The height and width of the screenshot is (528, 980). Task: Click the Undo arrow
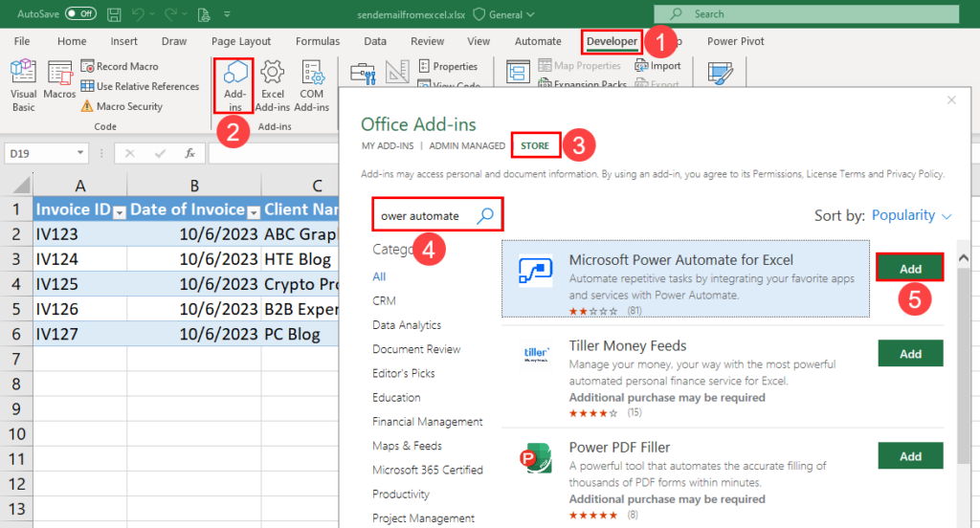(x=138, y=13)
